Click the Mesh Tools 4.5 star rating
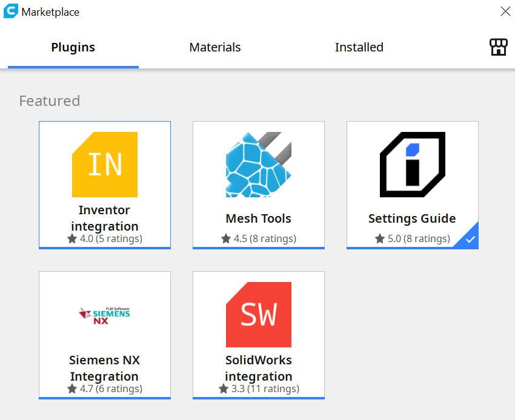This screenshot has width=515, height=420. click(259, 238)
